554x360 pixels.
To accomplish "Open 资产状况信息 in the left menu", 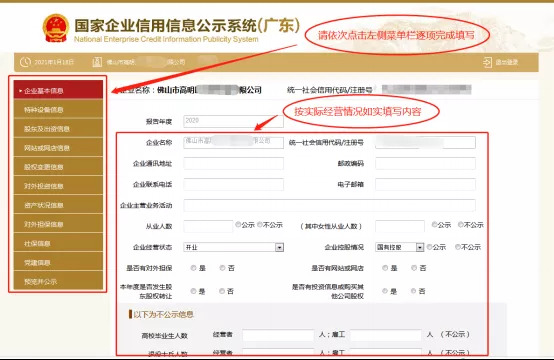I will (x=58, y=205).
